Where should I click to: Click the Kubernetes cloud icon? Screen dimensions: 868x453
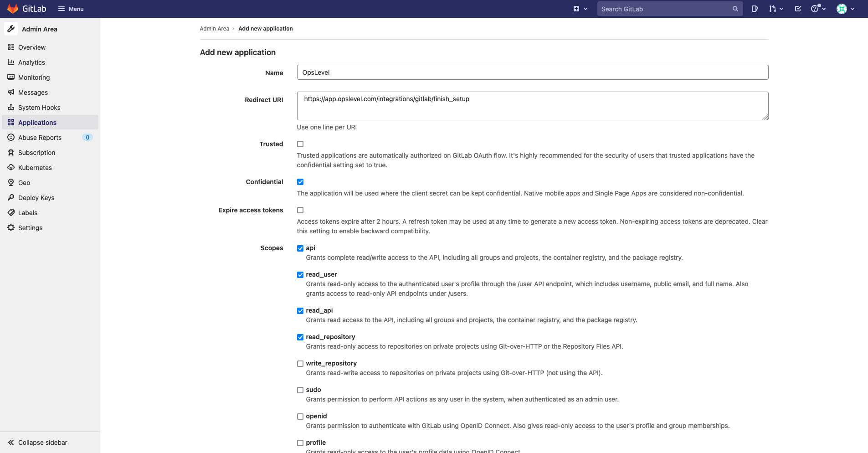pyautogui.click(x=11, y=167)
